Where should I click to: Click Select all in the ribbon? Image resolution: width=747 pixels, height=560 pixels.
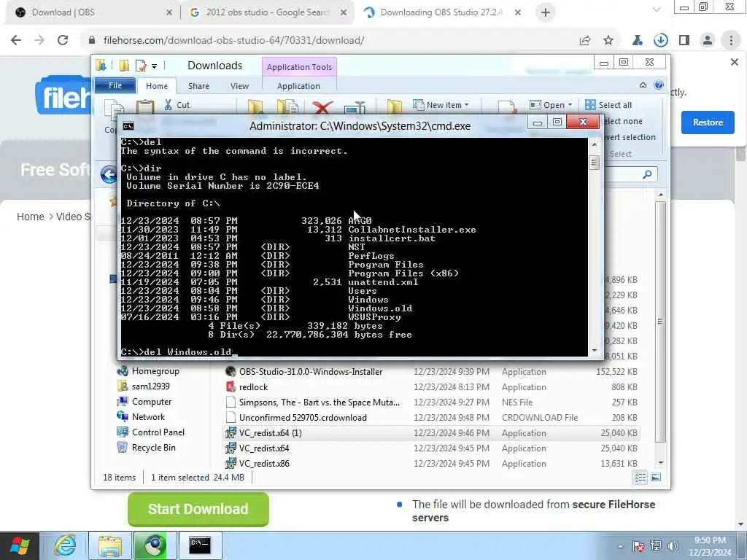tap(609, 105)
